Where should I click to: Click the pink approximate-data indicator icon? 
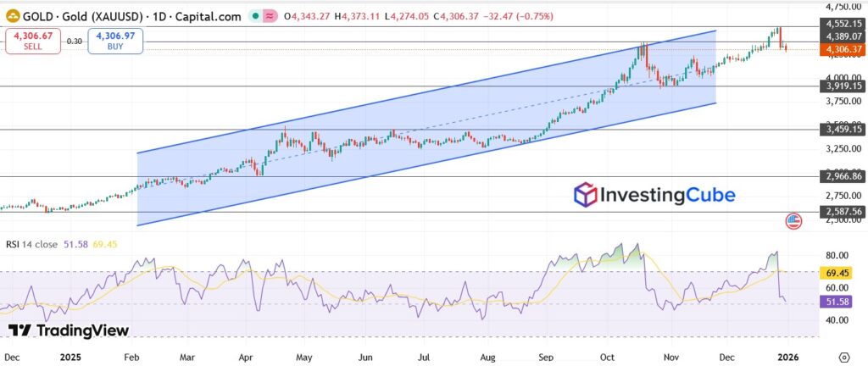tap(270, 17)
